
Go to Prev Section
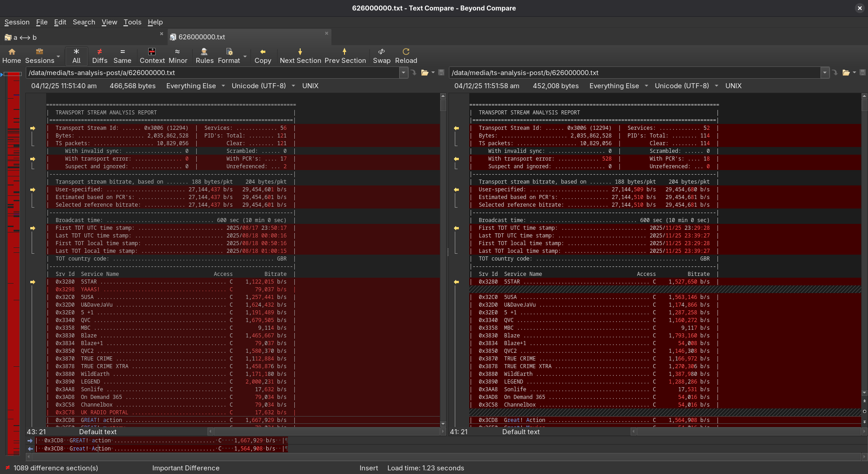click(345, 56)
